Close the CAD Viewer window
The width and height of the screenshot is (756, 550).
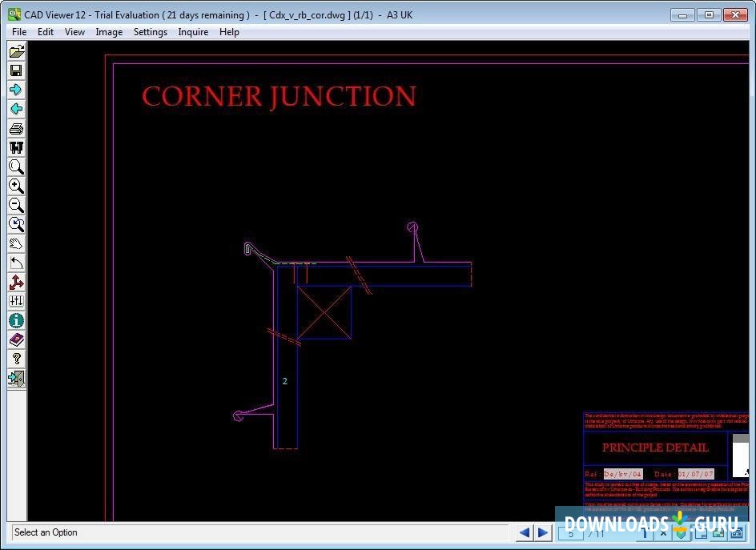735,15
